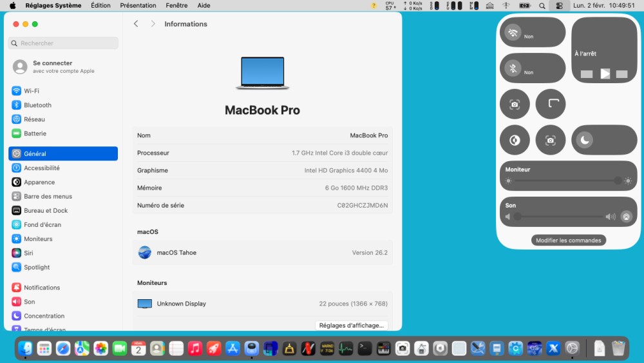Open Safari from the Dock
Viewport: 644px width, 363px height.
coord(63,349)
